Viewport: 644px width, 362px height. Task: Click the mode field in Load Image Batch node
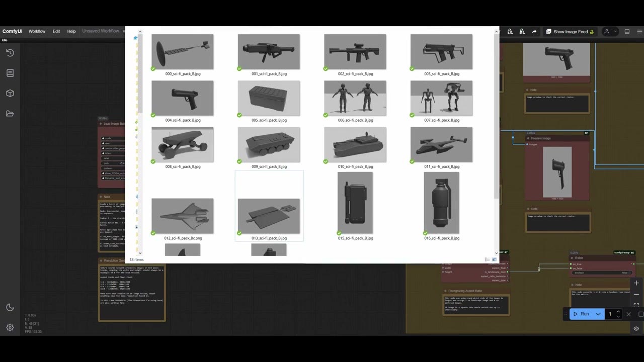pyautogui.click(x=113, y=138)
